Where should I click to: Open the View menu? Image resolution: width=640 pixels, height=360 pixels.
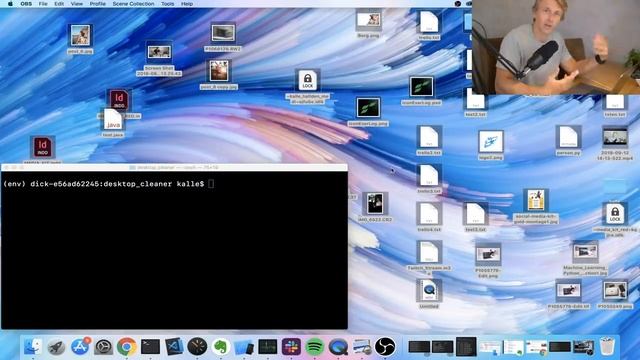click(77, 4)
